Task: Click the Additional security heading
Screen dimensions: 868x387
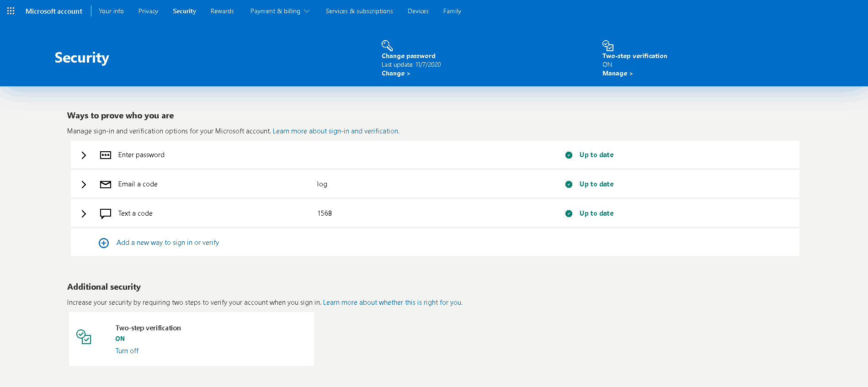Action: 104,287
